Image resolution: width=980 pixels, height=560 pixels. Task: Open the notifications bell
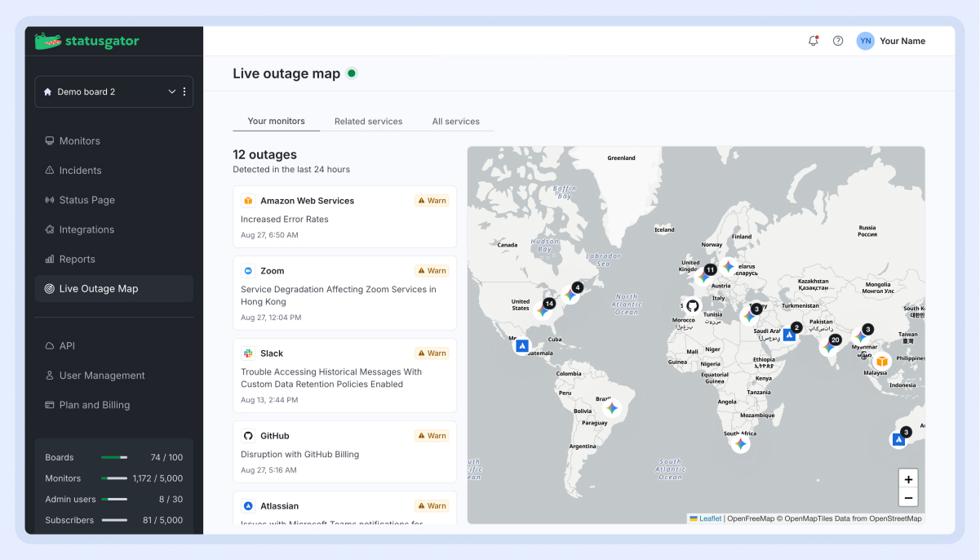(x=814, y=41)
